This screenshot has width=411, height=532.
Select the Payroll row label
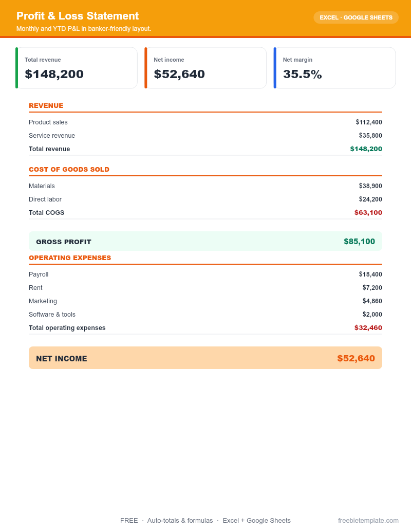(x=39, y=274)
